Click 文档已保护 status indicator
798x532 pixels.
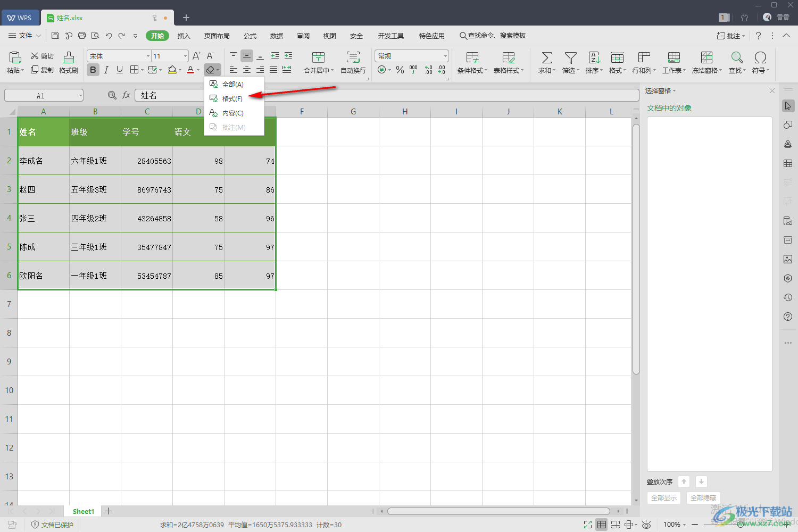(52, 525)
